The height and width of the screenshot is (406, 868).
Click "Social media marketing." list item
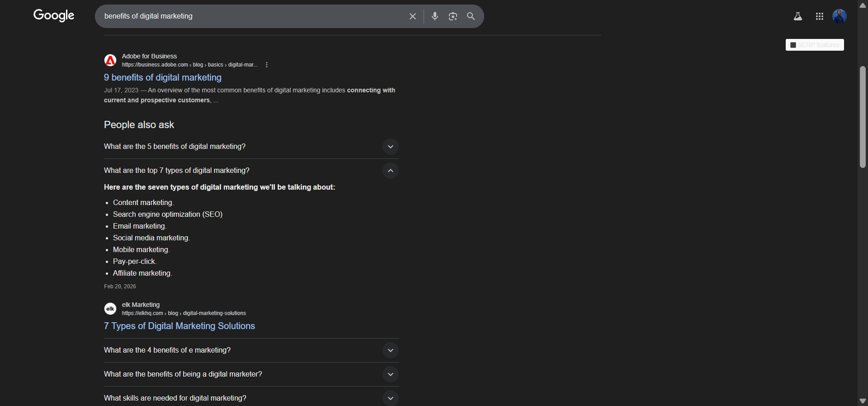(x=151, y=238)
